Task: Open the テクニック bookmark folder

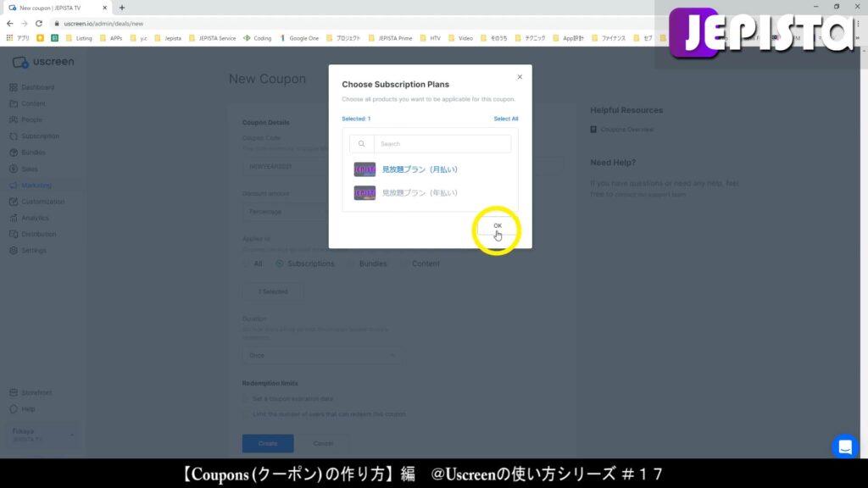Action: pos(531,38)
